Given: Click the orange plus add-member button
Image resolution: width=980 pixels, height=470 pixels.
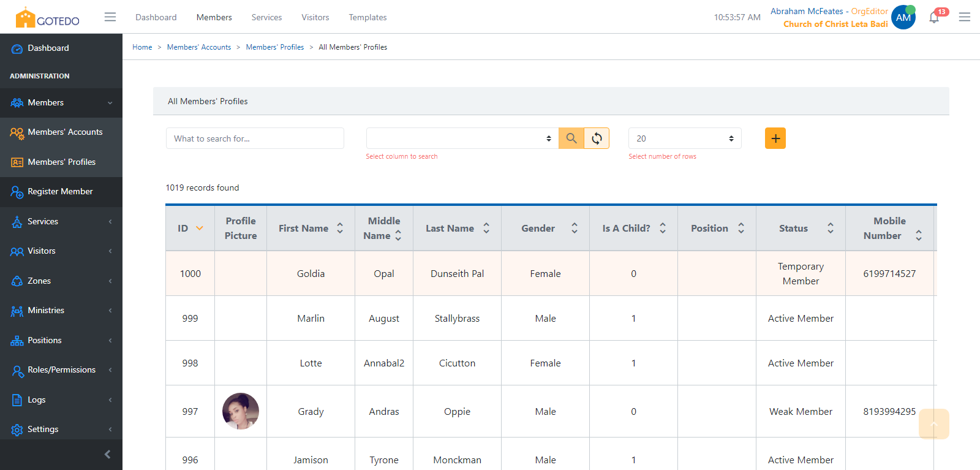Looking at the screenshot, I should pos(775,138).
